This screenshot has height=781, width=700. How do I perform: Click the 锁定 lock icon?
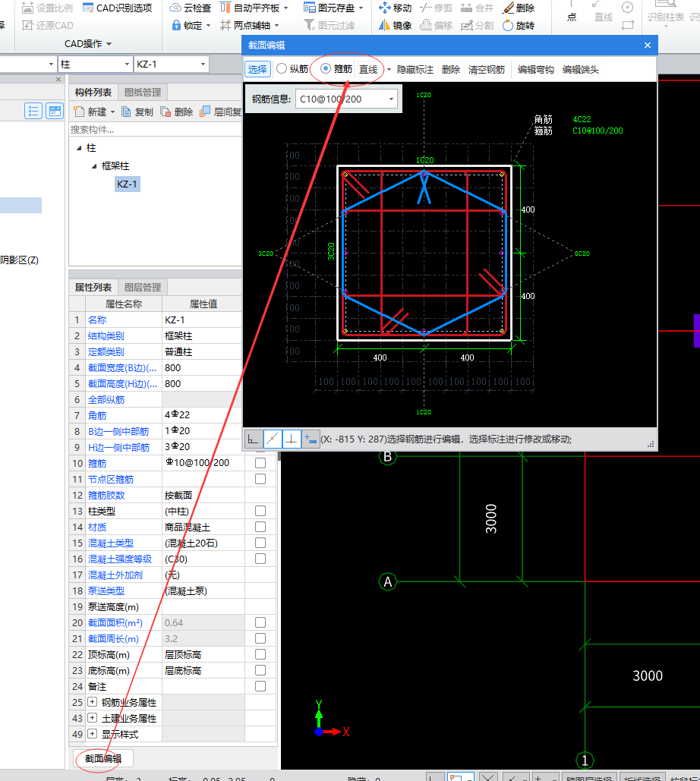[x=176, y=25]
